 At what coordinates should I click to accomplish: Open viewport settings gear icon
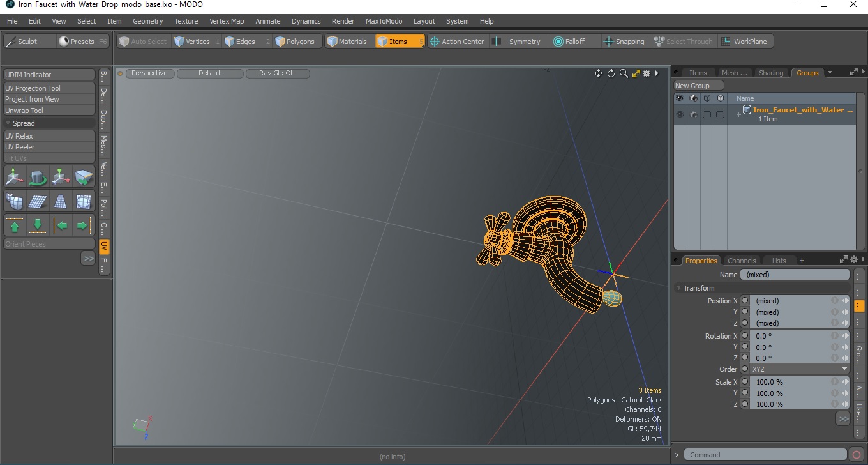(647, 73)
